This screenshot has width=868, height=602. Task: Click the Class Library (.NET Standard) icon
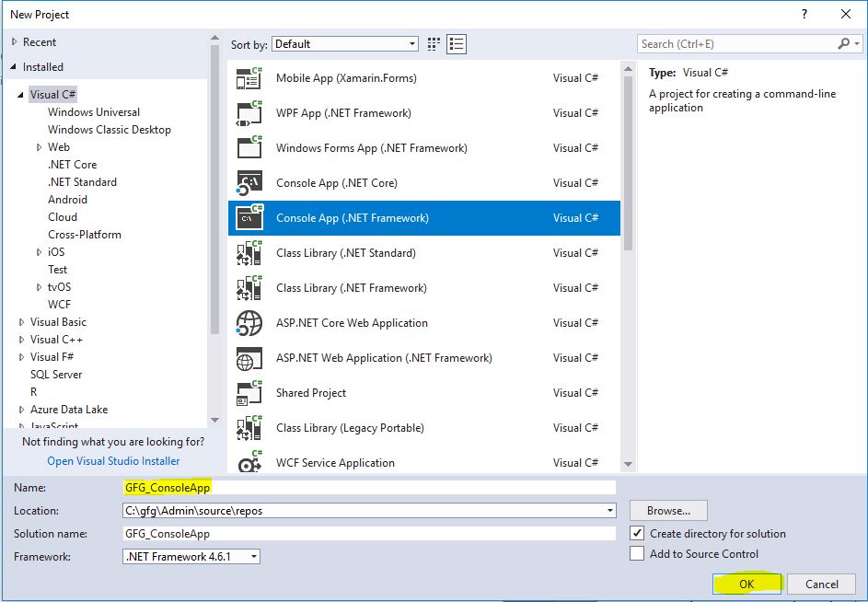click(x=249, y=253)
